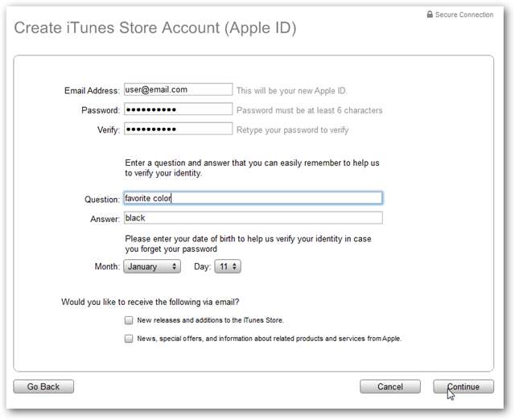515x420 pixels.
Task: Click 'Password must be at least 6 characters' hint
Action: [x=309, y=110]
